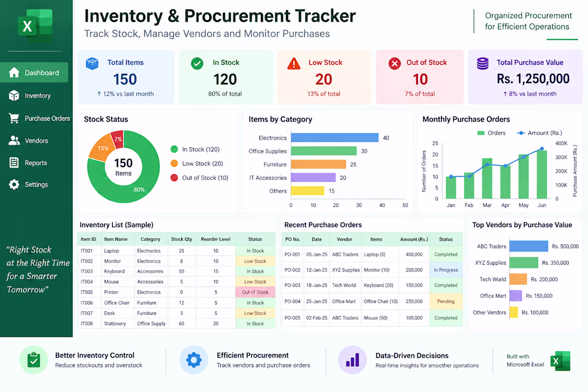Click the Better Inventory Control clipboard icon
This screenshot has width=588, height=392.
click(x=34, y=360)
